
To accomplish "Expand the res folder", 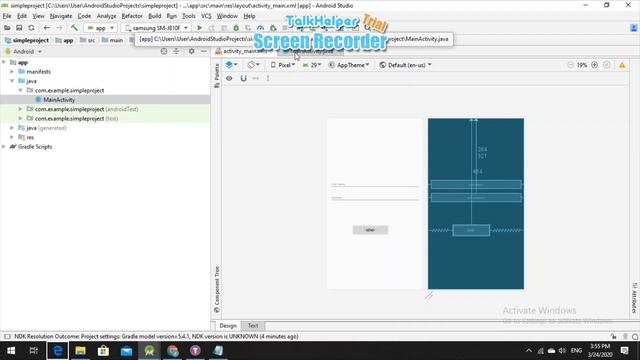I will click(x=12, y=138).
